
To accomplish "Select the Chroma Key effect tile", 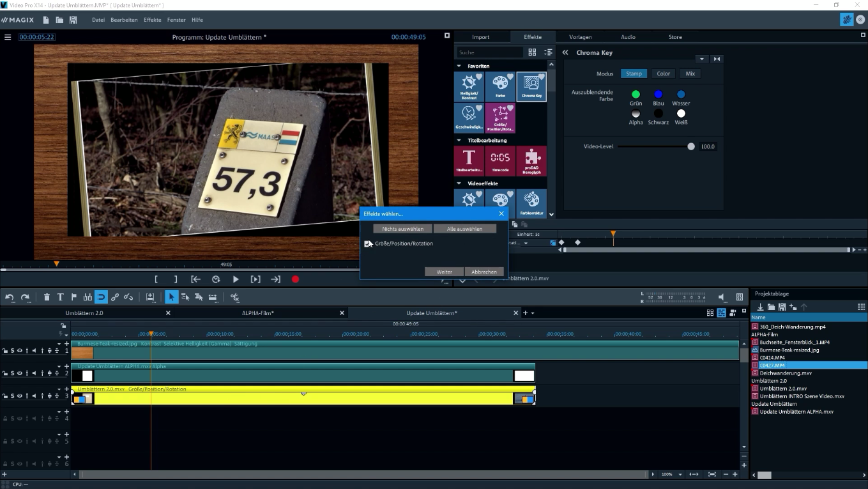I will point(531,86).
